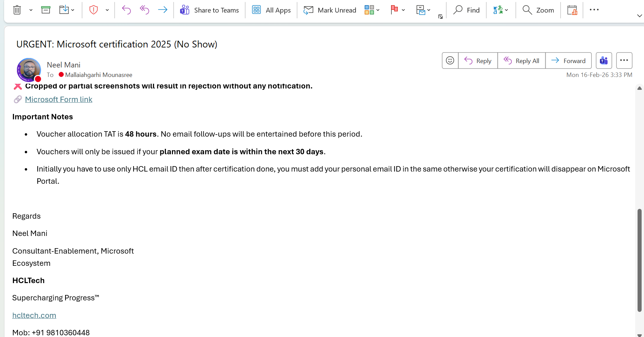Screen dimensions: 644x337
Task: Expand the Translate dropdown arrow
Action: pos(506,10)
